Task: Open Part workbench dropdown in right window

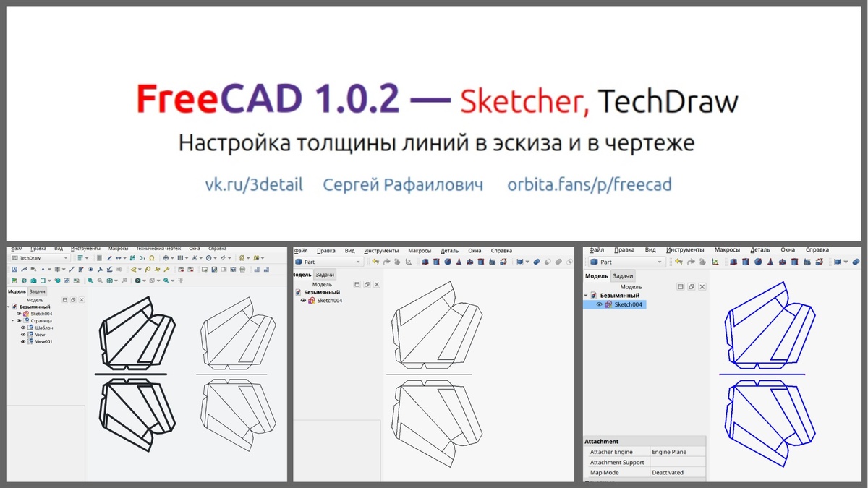Action: (627, 262)
